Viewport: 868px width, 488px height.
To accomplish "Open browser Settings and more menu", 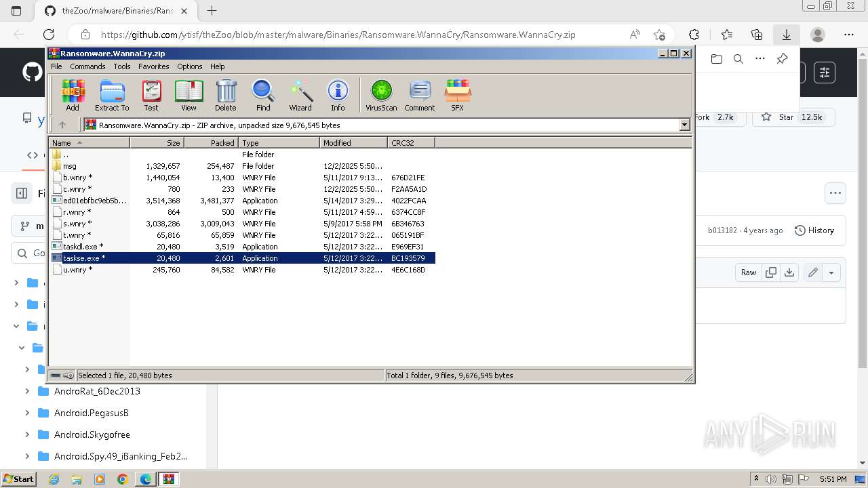I will pyautogui.click(x=849, y=35).
